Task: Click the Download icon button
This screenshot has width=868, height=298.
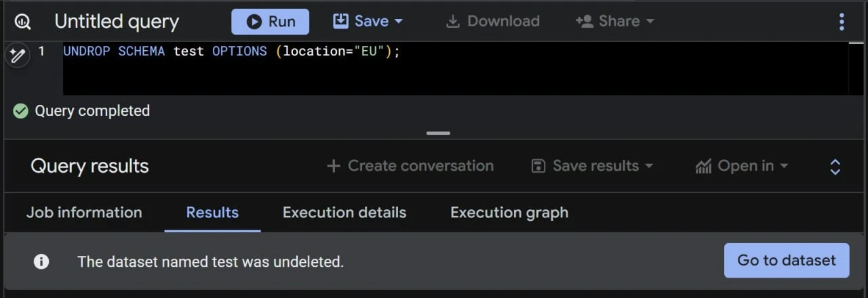Action: click(x=492, y=22)
